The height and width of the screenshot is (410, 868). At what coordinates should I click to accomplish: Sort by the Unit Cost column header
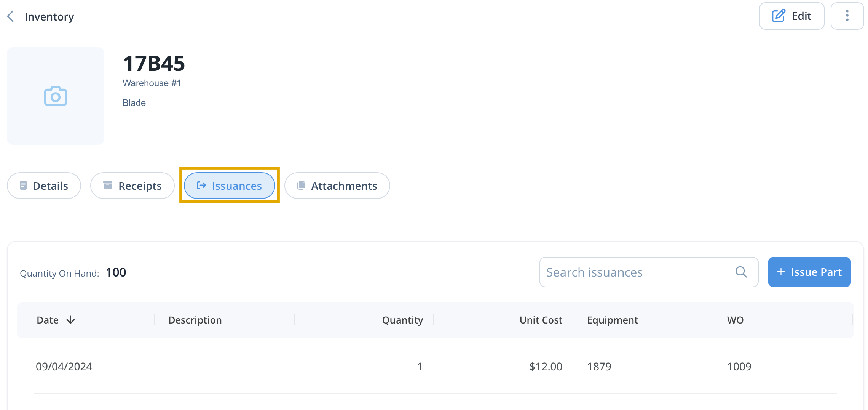pyautogui.click(x=541, y=320)
